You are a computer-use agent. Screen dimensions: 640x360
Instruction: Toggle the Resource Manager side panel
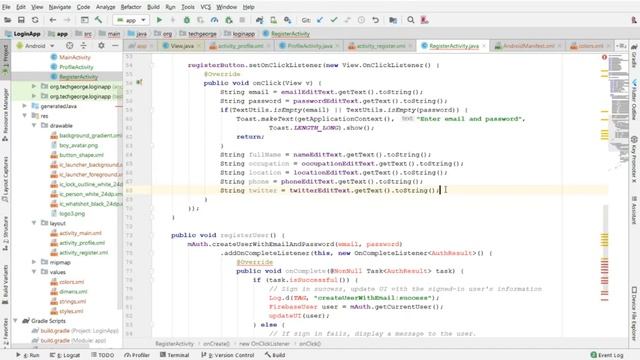click(x=5, y=114)
